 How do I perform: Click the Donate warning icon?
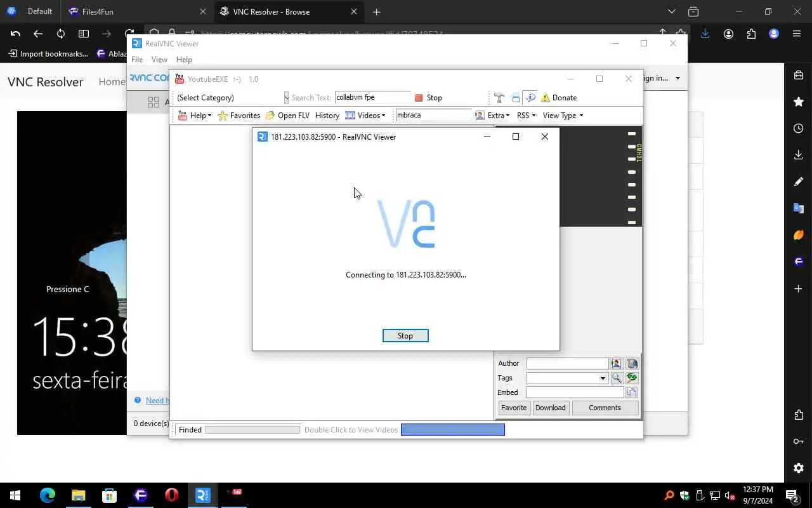(x=545, y=98)
